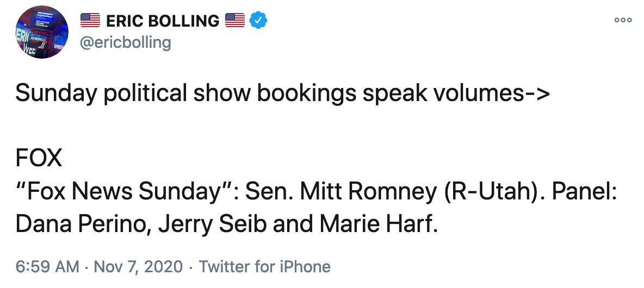Image resolution: width=644 pixels, height=288 pixels.
Task: Click the "Sunday political show bookings" line
Action: point(282,93)
